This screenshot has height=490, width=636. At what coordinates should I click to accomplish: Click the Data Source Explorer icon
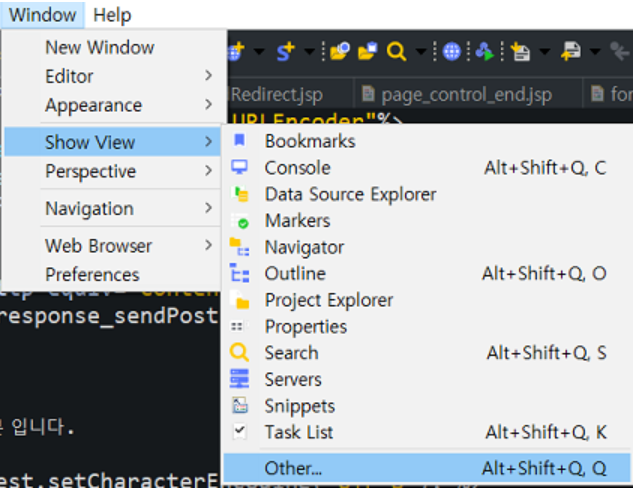240,193
